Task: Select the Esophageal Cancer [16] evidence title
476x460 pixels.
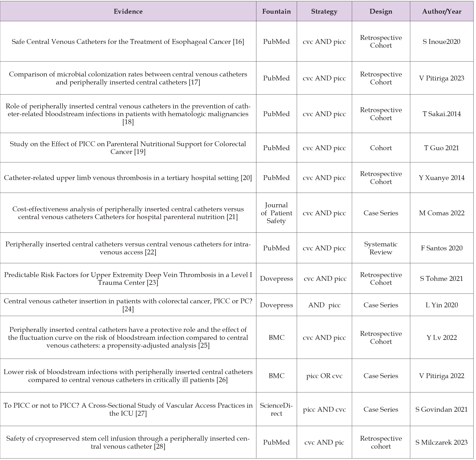Action: 128,42
